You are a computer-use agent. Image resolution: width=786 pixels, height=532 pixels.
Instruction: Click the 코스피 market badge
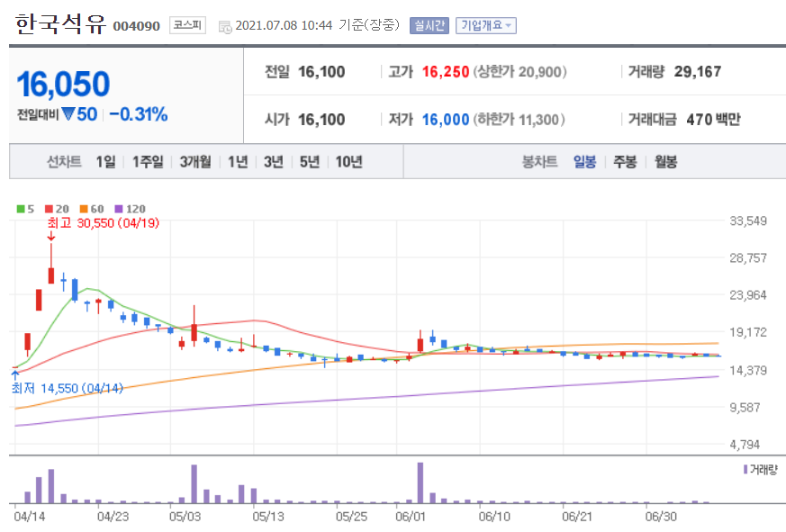point(187,25)
